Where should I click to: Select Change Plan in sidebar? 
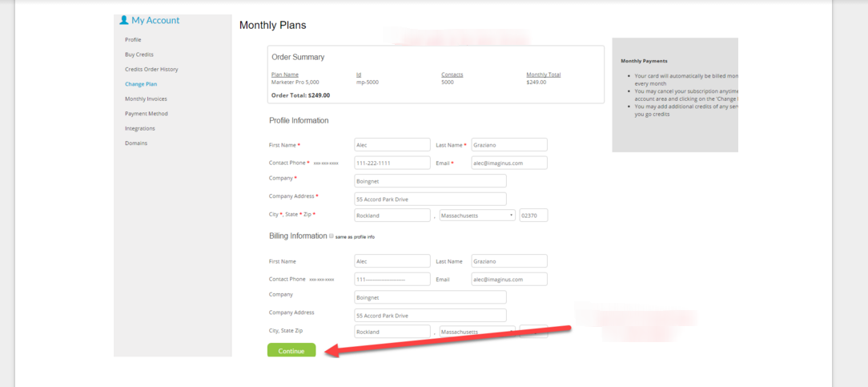(141, 84)
